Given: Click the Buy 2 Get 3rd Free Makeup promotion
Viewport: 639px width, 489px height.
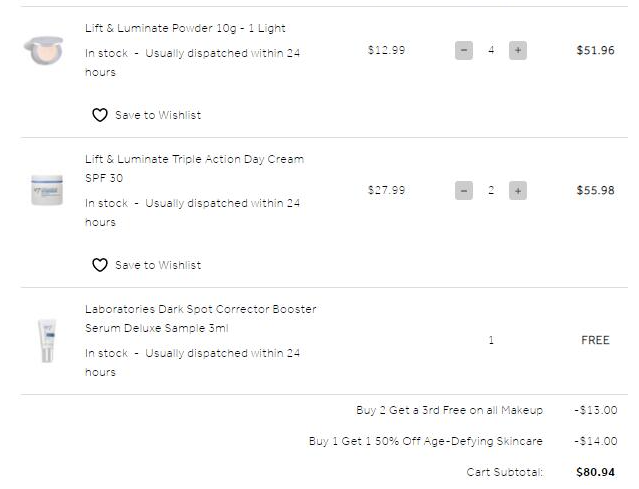Looking at the screenshot, I should click(x=450, y=410).
